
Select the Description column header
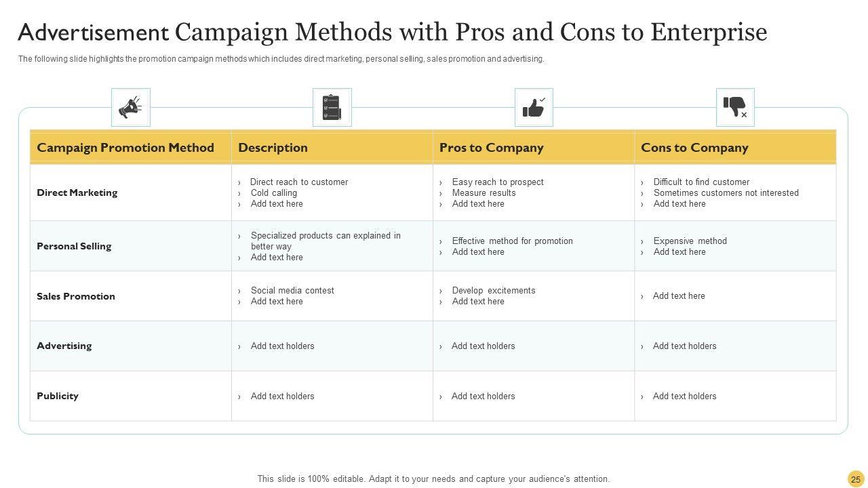(273, 148)
